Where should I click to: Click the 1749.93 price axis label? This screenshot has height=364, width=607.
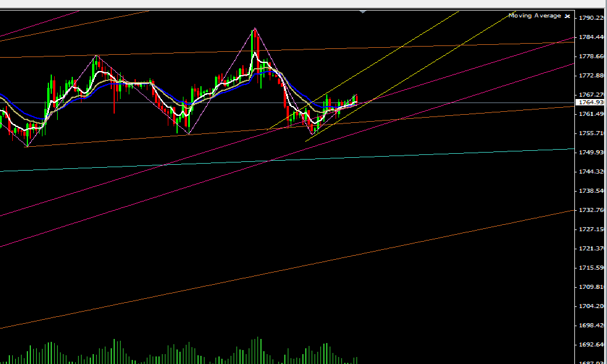pyautogui.click(x=590, y=153)
